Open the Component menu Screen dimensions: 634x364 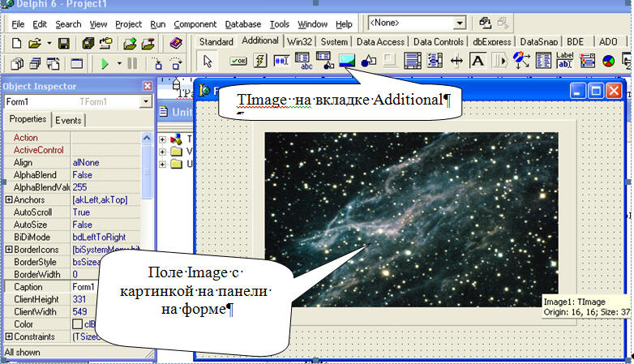(195, 24)
